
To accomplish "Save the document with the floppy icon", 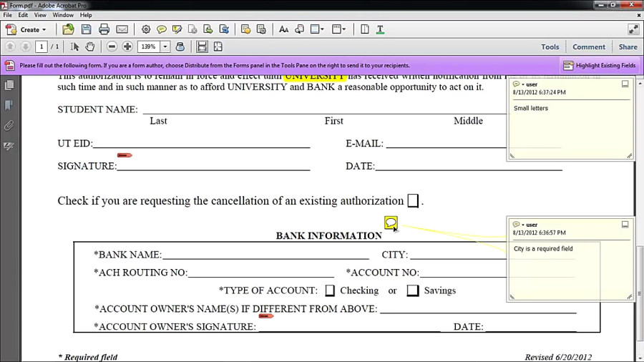I will (86, 29).
